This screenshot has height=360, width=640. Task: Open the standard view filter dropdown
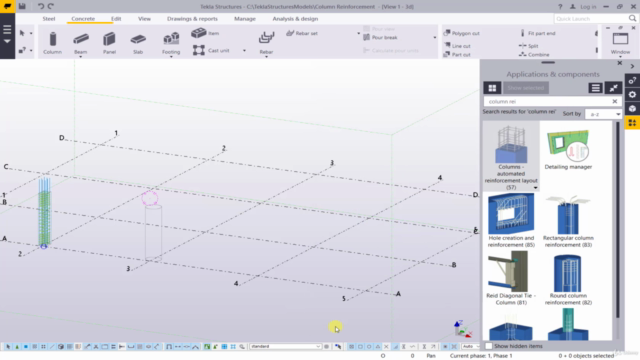tap(285, 347)
